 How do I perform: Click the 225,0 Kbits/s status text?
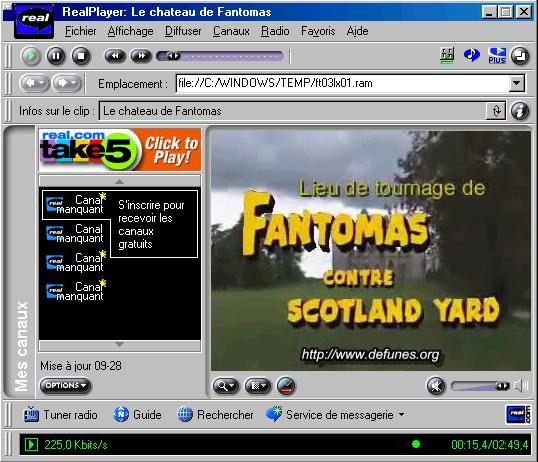(x=76, y=445)
